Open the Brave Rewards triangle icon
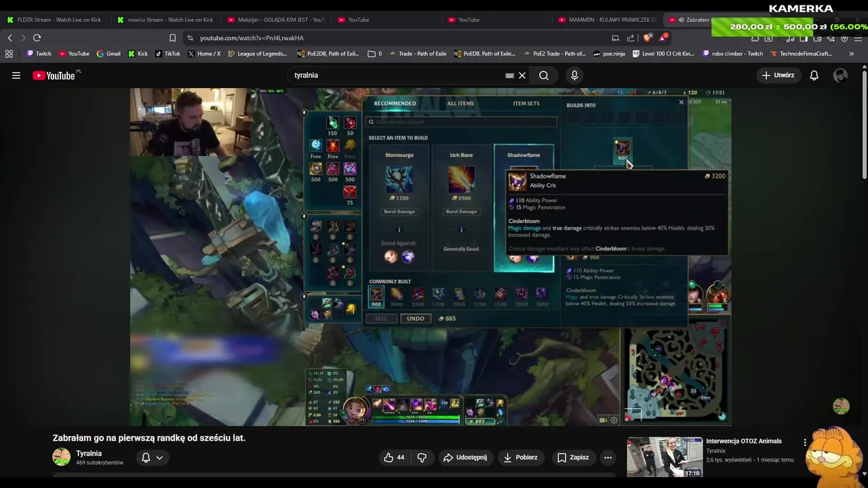The width and height of the screenshot is (868, 488). pyautogui.click(x=663, y=38)
